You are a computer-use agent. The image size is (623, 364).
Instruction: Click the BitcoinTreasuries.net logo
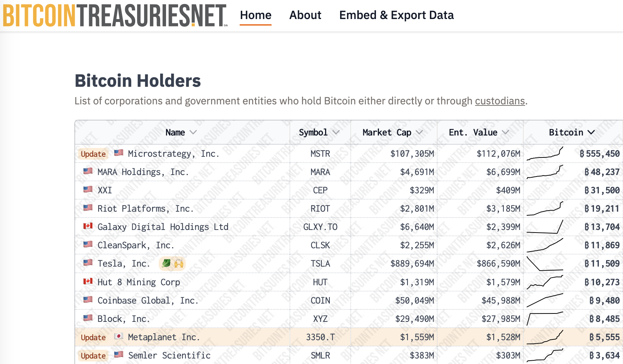(x=114, y=15)
